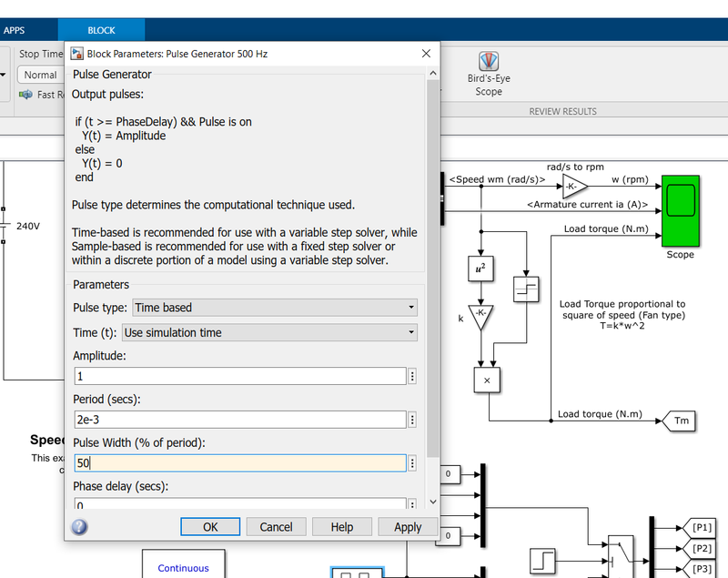Switch to the BLOCK tab
Screen dimensions: 728x578
click(x=101, y=29)
